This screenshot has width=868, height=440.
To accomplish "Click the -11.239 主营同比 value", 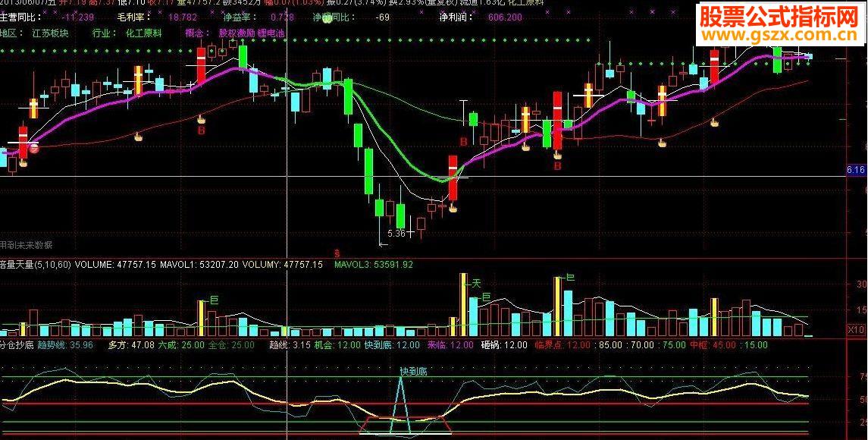I will [77, 17].
